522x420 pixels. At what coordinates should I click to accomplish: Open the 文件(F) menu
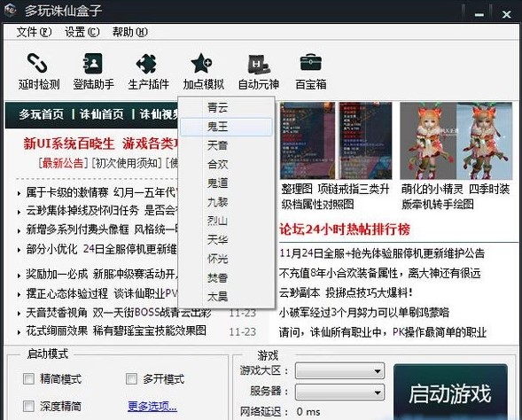click(34, 32)
